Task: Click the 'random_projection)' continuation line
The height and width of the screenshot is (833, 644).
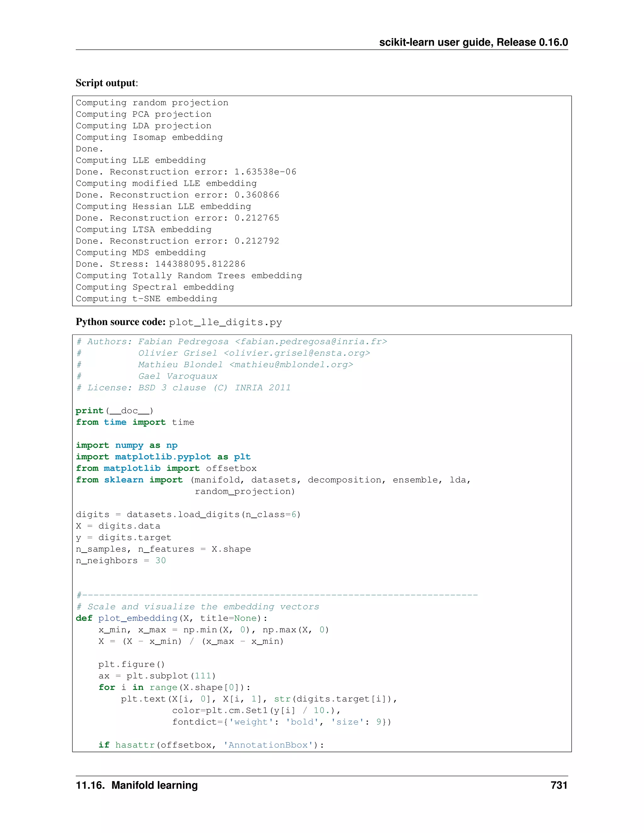Action: click(245, 492)
